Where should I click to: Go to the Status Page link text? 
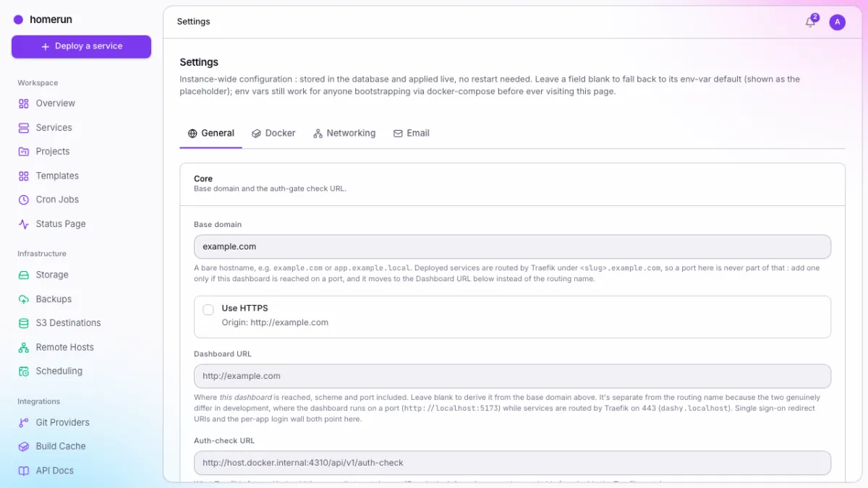tap(61, 224)
